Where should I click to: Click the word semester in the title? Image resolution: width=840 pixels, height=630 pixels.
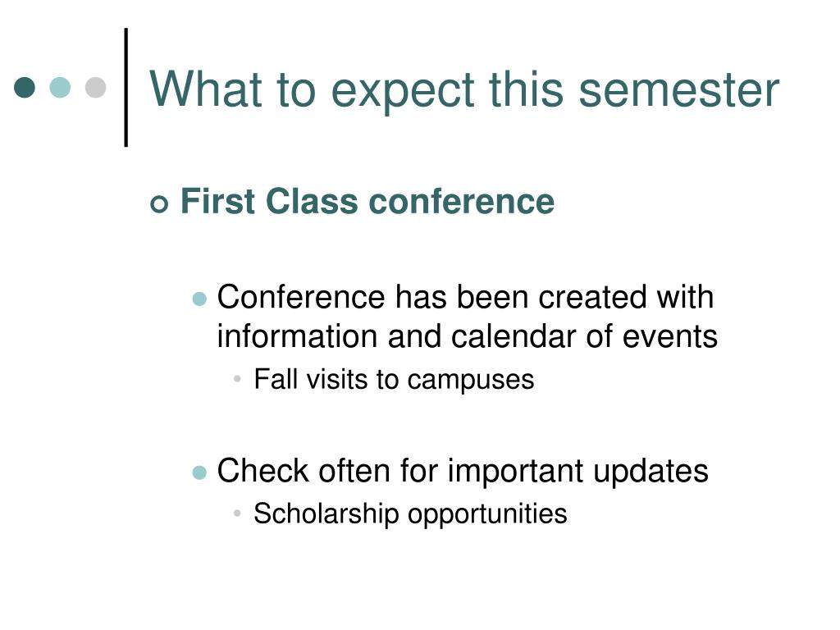coord(679,90)
